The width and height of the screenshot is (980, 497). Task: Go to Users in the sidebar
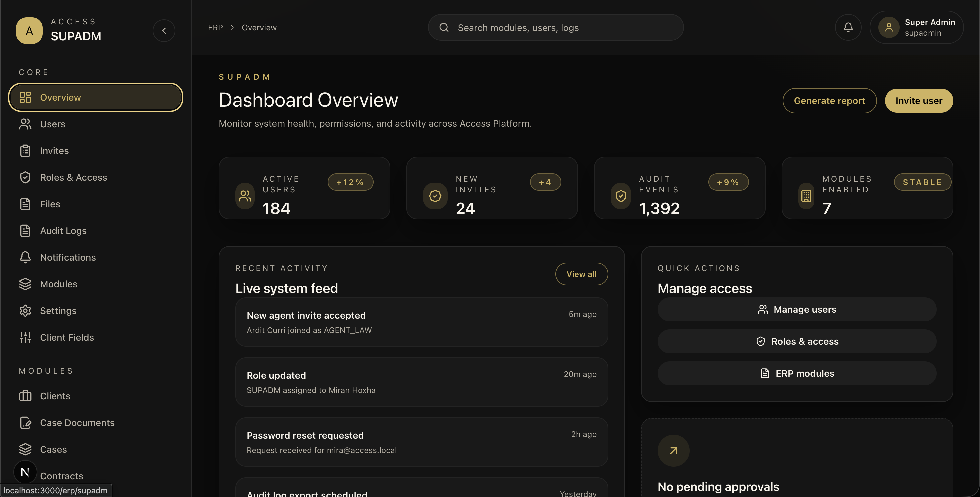click(95, 124)
